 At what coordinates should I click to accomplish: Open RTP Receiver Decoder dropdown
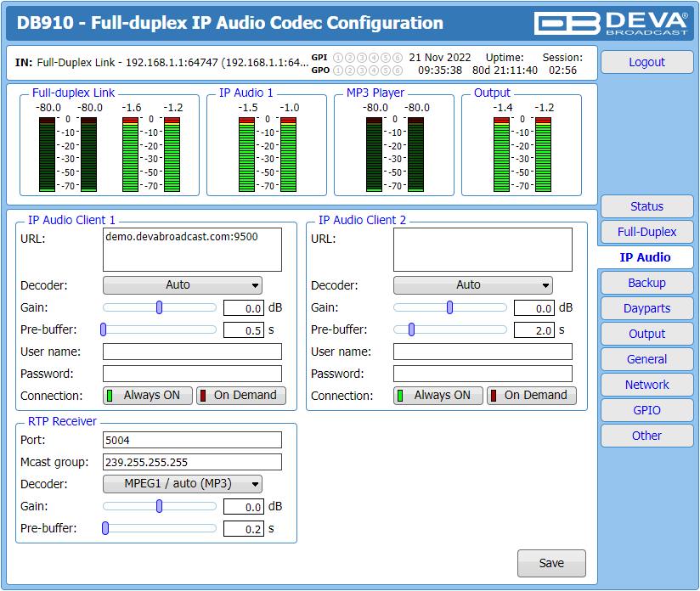click(183, 484)
